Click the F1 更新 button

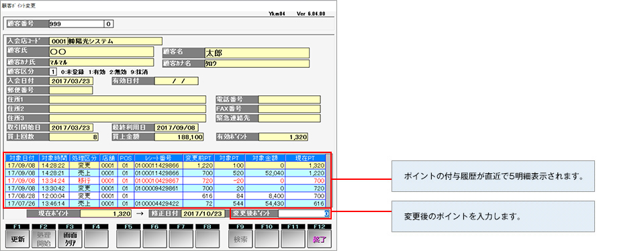coord(18,237)
